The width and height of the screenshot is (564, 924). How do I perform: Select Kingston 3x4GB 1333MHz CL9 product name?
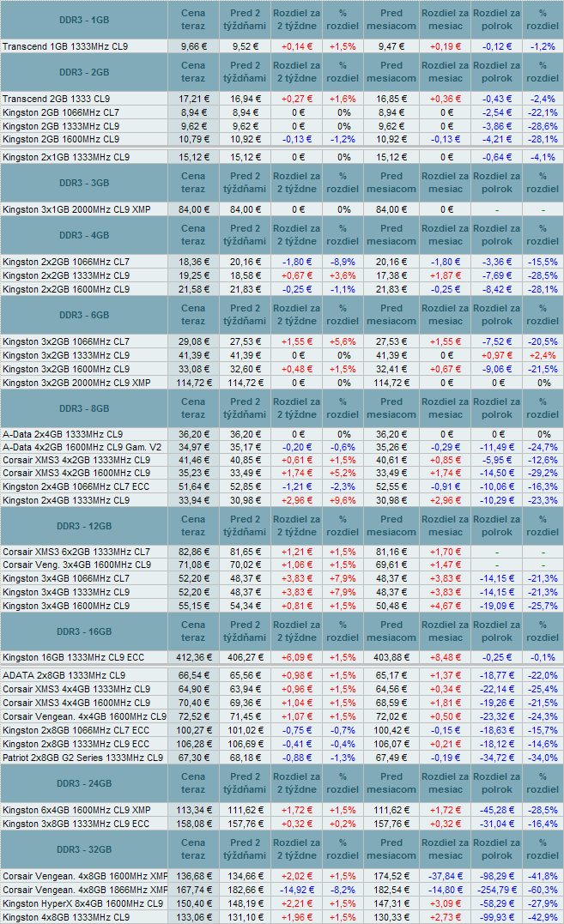(x=66, y=592)
